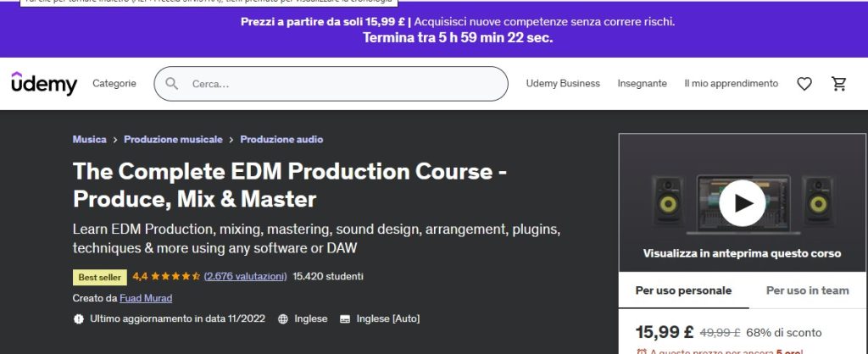Click the star rating icons
The height and width of the screenshot is (354, 868).
point(175,276)
